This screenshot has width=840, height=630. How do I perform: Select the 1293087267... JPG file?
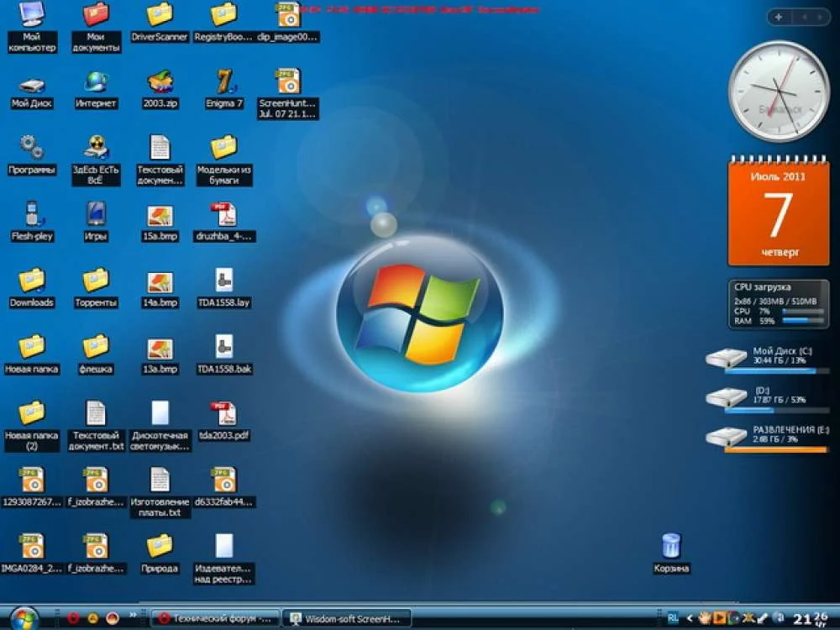tap(32, 487)
